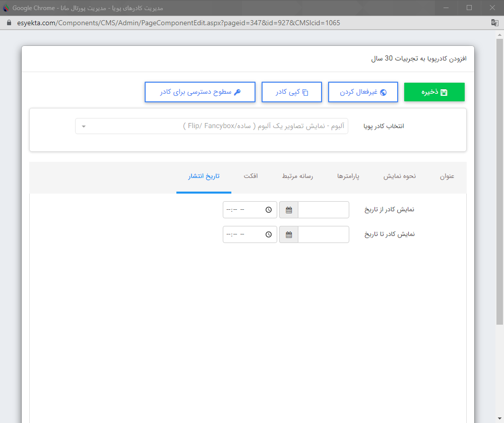Image resolution: width=504 pixels, height=423 pixels.
Task: Click the padlock icon beside esyekta.com URL
Action: pyautogui.click(x=8, y=23)
